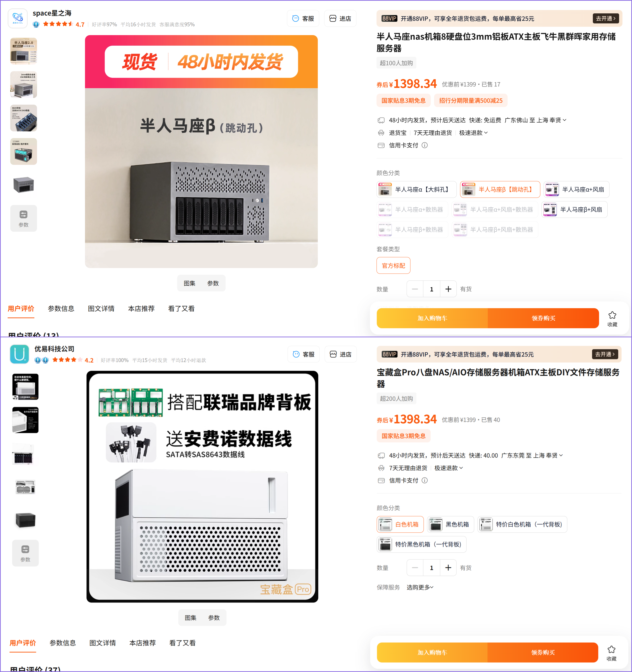Click the 收藏 star icon for the 宝藏盒Pro case
Image resolution: width=632 pixels, height=672 pixels.
pyautogui.click(x=611, y=649)
